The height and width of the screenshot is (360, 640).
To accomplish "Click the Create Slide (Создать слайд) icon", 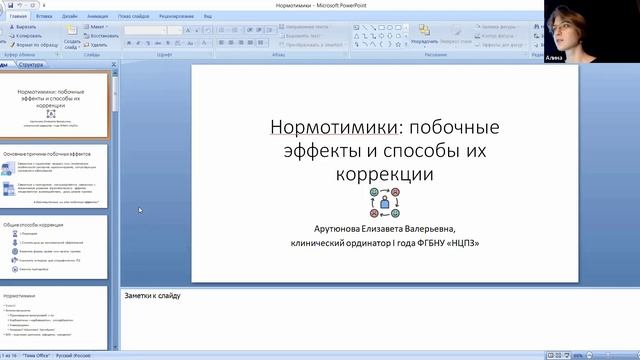I will pyautogui.click(x=72, y=30).
